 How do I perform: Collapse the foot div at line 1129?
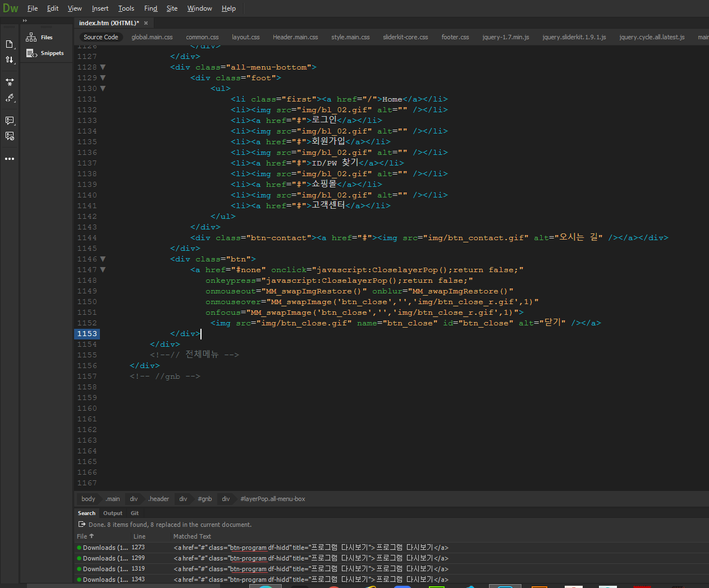coord(103,78)
